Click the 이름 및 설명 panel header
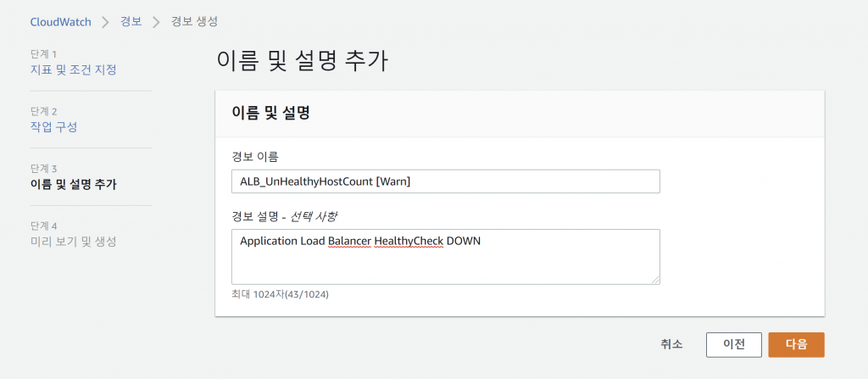The width and height of the screenshot is (868, 379). click(x=270, y=113)
